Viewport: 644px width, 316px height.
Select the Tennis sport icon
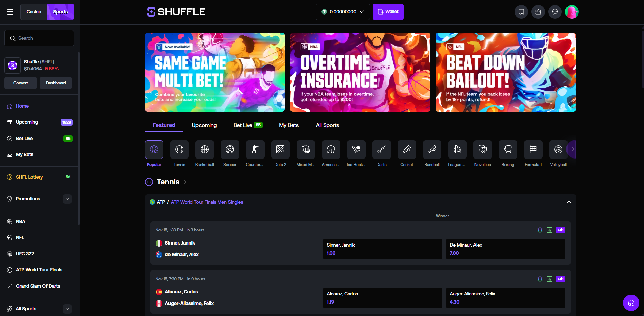179,149
